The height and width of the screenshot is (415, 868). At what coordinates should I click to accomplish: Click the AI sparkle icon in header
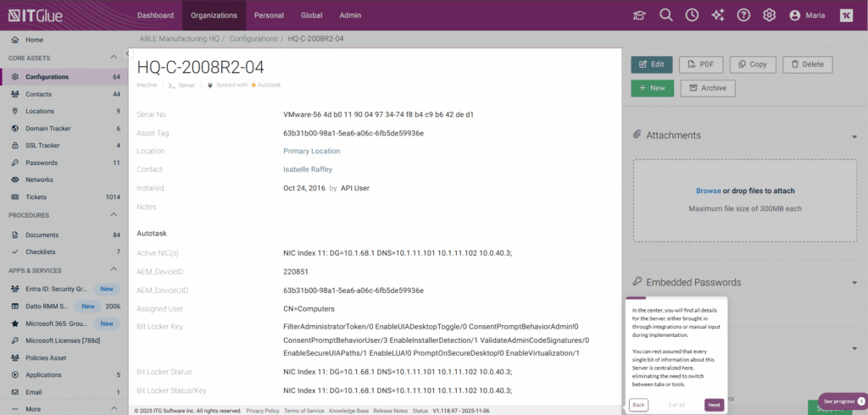[x=718, y=15]
